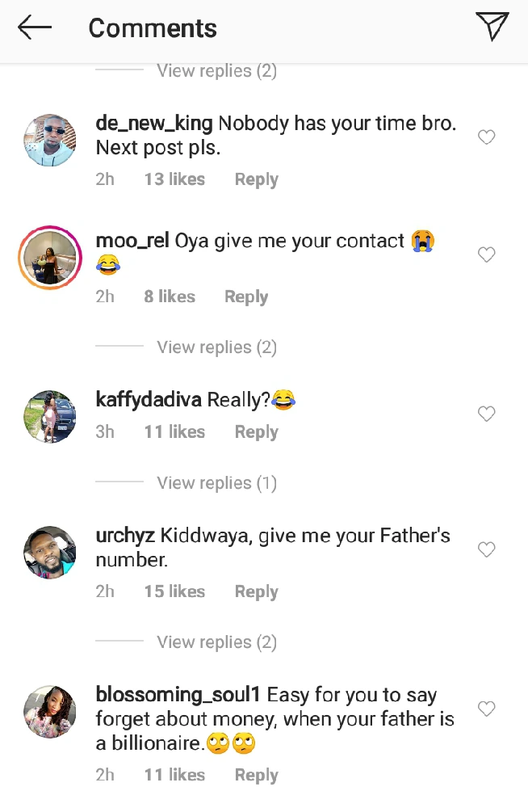528x812 pixels.
Task: Expand replies under moo_rel's comment
Action: click(216, 347)
